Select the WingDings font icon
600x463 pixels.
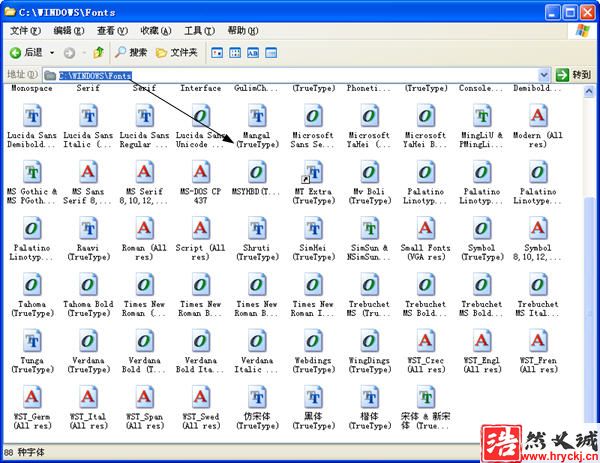pos(369,341)
